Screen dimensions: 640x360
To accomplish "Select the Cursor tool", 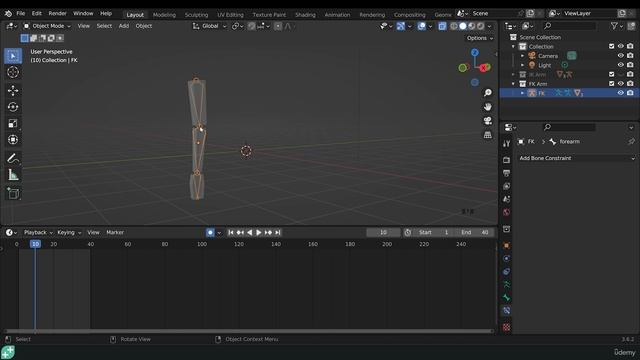I will [13, 72].
